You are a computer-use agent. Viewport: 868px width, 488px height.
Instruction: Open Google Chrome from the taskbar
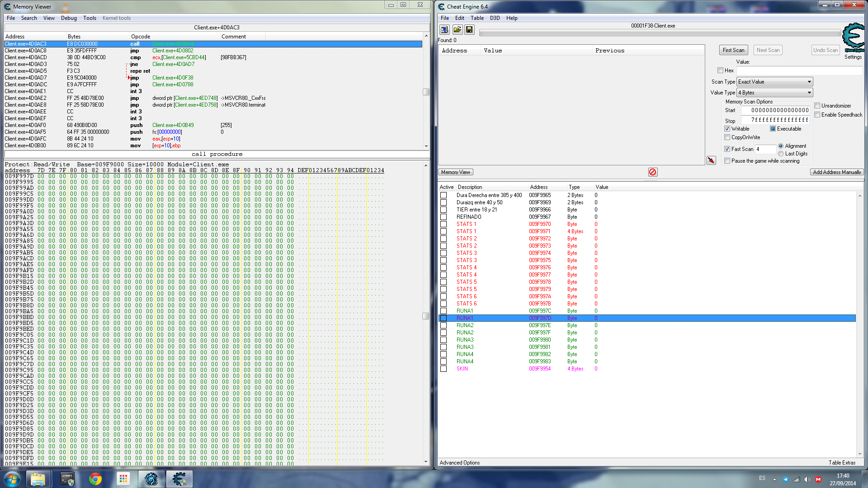coord(95,479)
